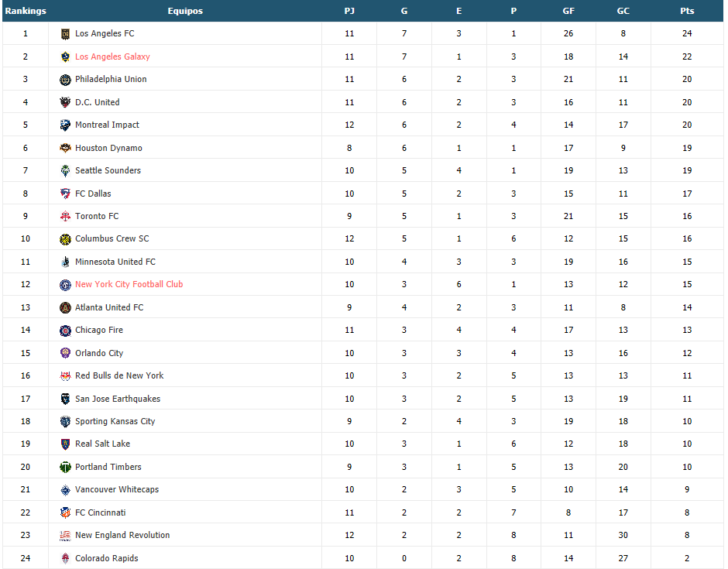Open the New York City Football Club link
Viewport: 728px width, 569px height.
129,284
